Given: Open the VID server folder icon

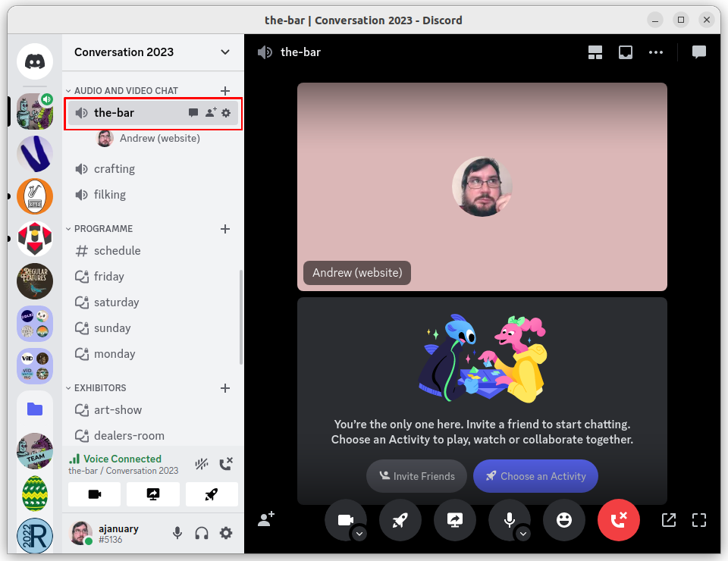Looking at the screenshot, I should click(x=35, y=366).
